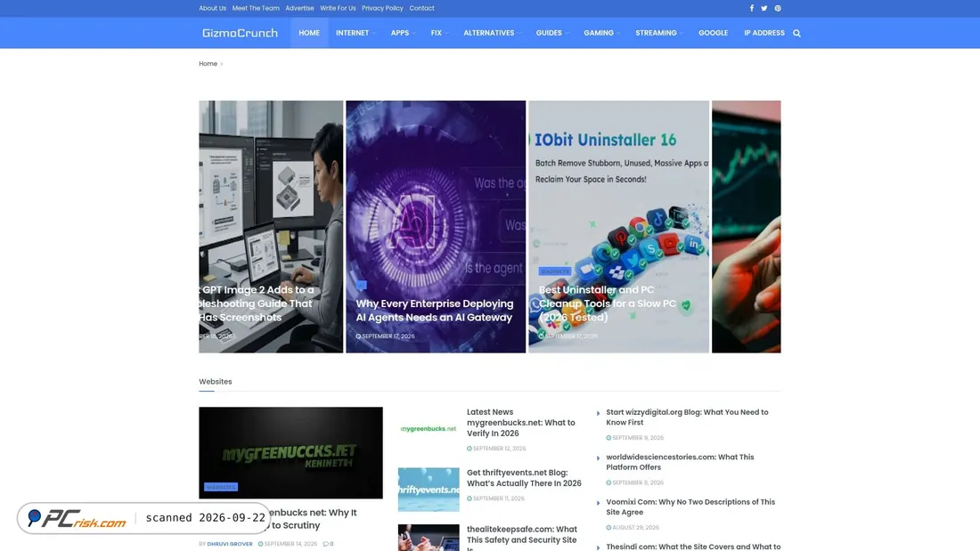Open the Facebook social icon
Viewport: 980px width, 551px height.
[751, 8]
